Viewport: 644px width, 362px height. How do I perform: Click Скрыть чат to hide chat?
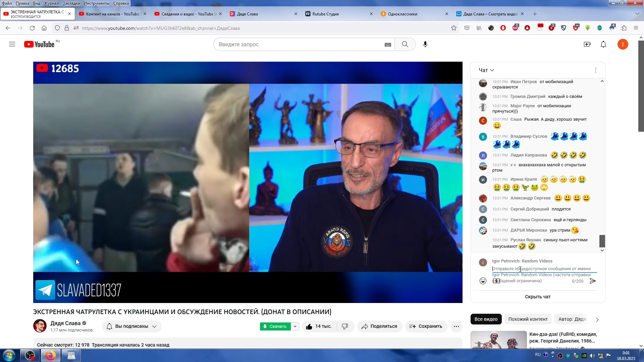click(537, 297)
